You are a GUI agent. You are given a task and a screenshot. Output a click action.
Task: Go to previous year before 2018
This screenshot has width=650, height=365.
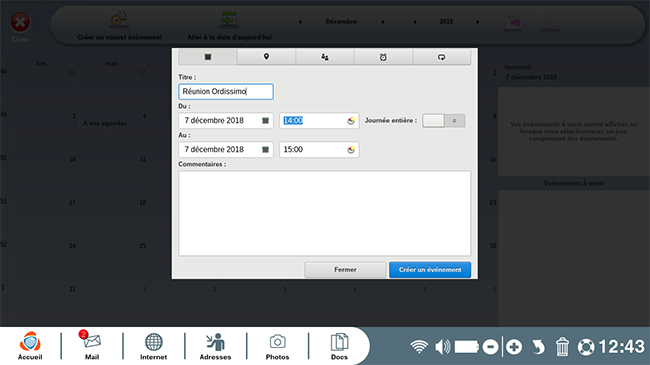[x=415, y=22]
